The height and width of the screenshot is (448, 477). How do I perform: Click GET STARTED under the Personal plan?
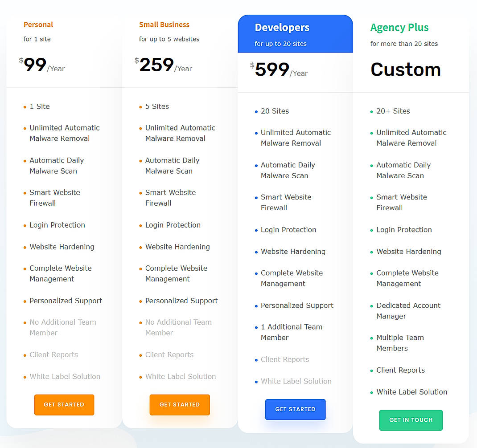coord(64,404)
